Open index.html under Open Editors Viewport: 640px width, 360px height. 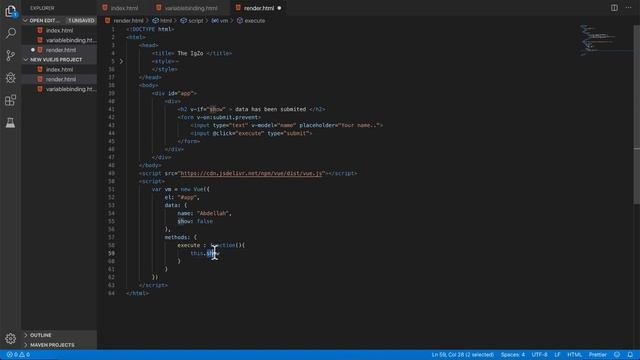(59, 30)
